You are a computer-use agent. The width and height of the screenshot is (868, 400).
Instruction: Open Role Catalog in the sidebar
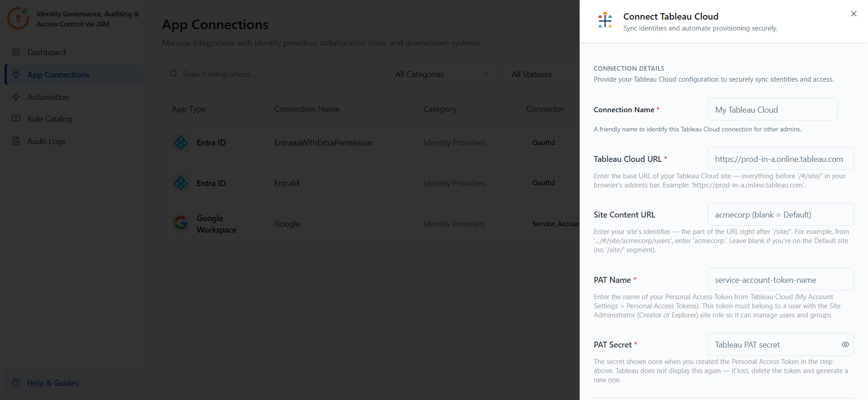pos(74,119)
